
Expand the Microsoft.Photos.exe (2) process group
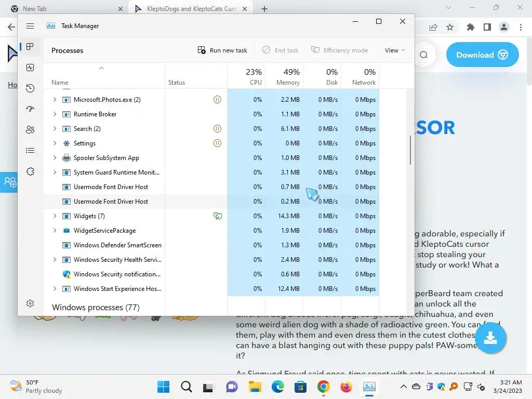point(55,99)
